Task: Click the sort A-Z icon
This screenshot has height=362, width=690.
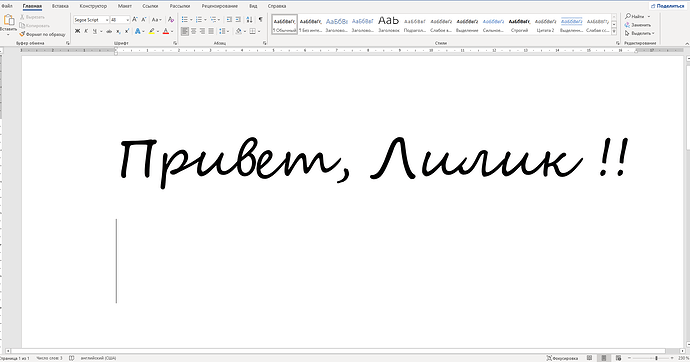Action: click(x=250, y=20)
